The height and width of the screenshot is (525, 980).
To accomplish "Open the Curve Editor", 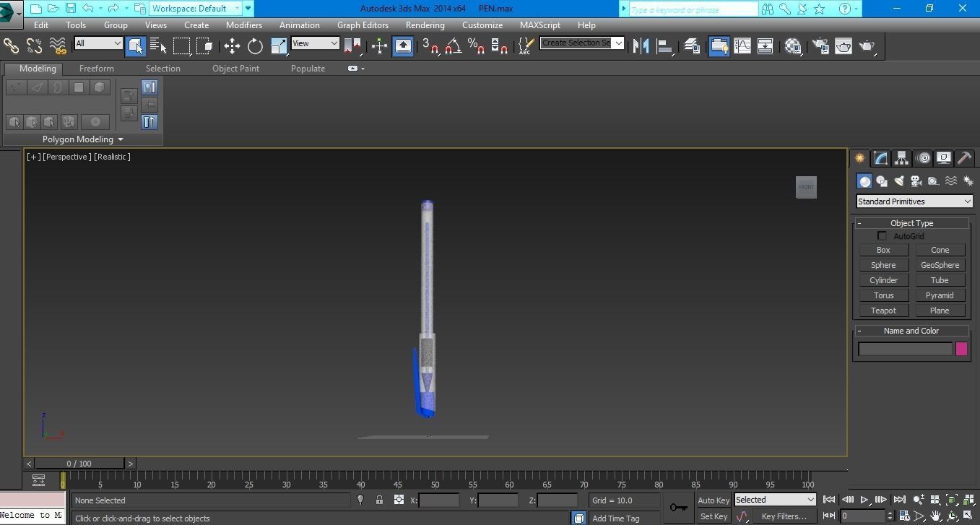I will tap(742, 46).
